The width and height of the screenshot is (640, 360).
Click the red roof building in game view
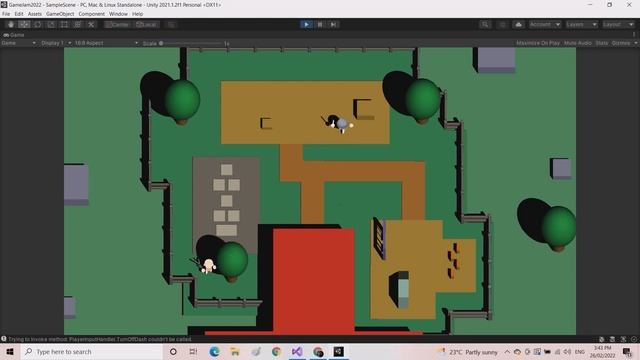click(x=313, y=282)
